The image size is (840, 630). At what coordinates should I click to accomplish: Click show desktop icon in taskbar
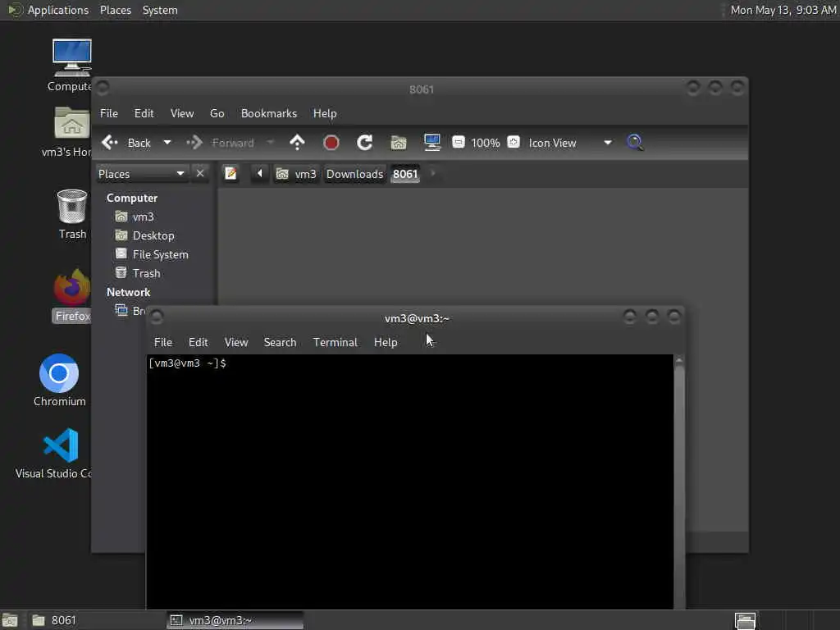pos(10,620)
